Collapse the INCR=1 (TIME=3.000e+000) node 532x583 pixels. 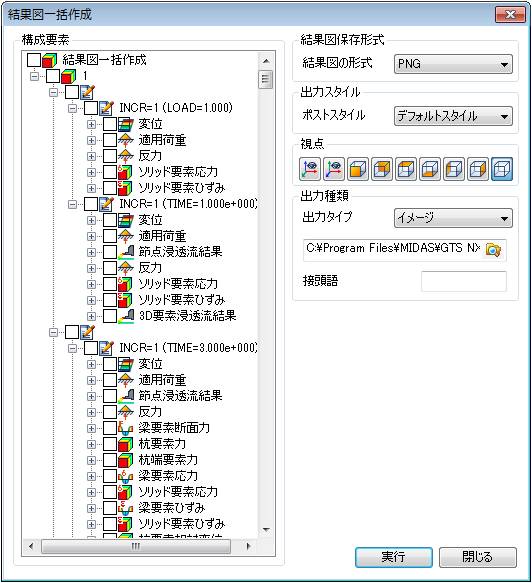[x=72, y=348]
